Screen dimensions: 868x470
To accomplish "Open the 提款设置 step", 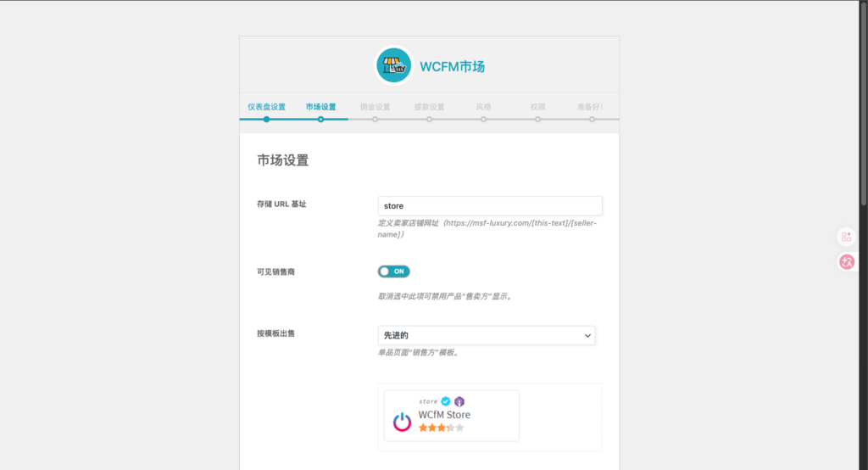I will point(429,107).
